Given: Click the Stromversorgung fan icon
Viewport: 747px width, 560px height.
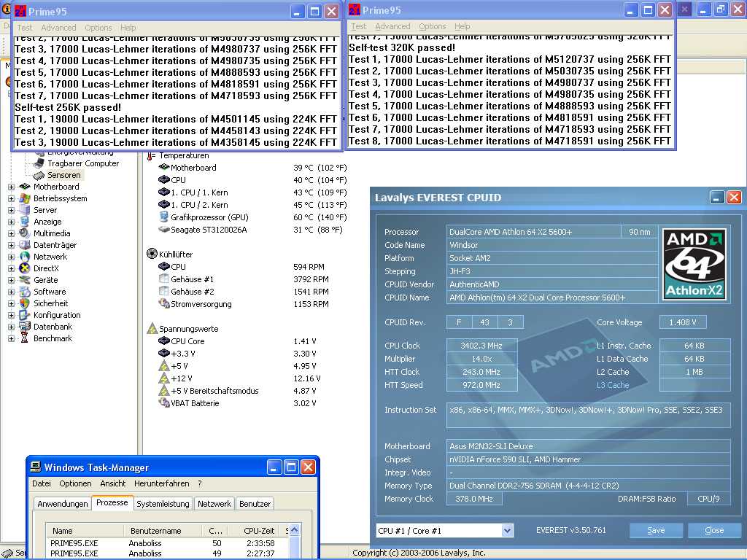Looking at the screenshot, I should point(164,303).
